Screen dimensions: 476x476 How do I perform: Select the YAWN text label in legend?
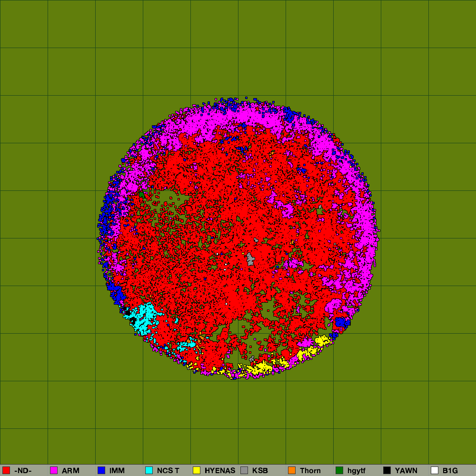point(406,471)
